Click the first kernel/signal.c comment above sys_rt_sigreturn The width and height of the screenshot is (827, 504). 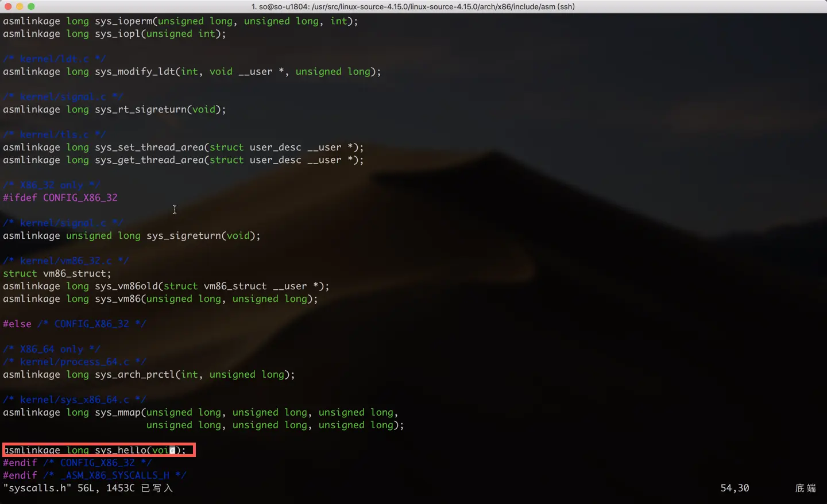(x=63, y=97)
